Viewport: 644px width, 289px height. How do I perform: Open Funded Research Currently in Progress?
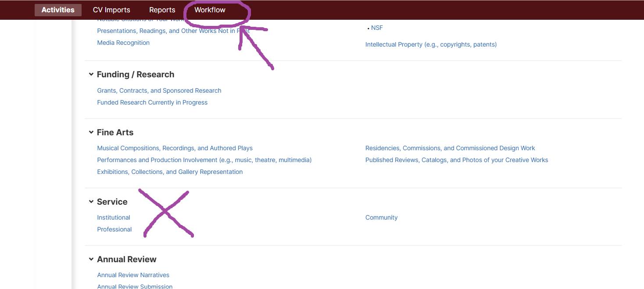tap(152, 102)
